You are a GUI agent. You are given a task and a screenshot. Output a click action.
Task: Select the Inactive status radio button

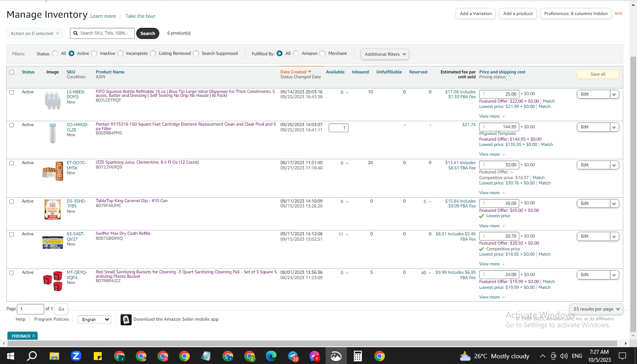coord(94,54)
